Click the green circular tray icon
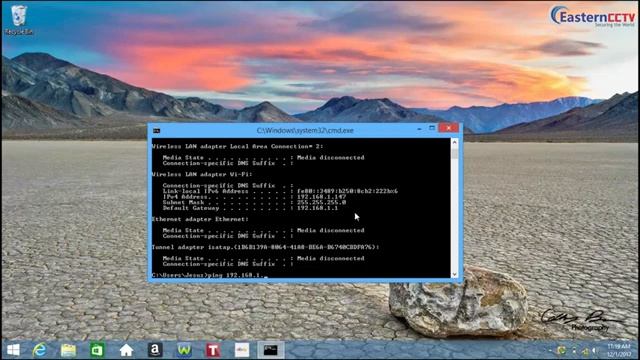640x360 pixels. (562, 350)
